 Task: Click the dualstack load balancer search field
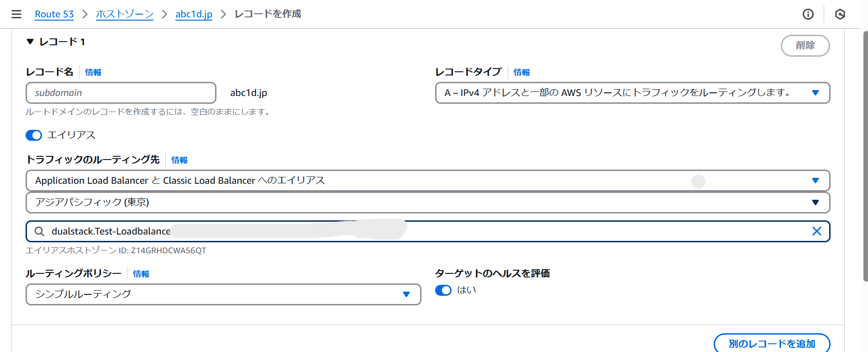(x=428, y=231)
